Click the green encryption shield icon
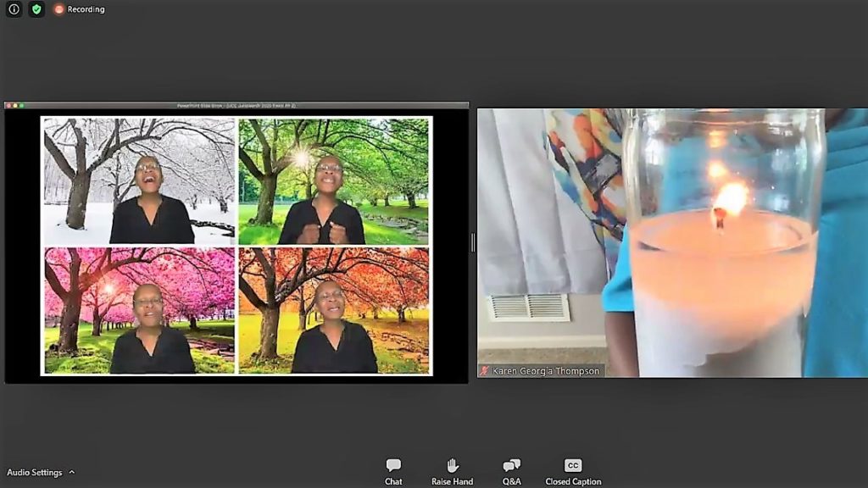The image size is (868, 488). tap(36, 9)
